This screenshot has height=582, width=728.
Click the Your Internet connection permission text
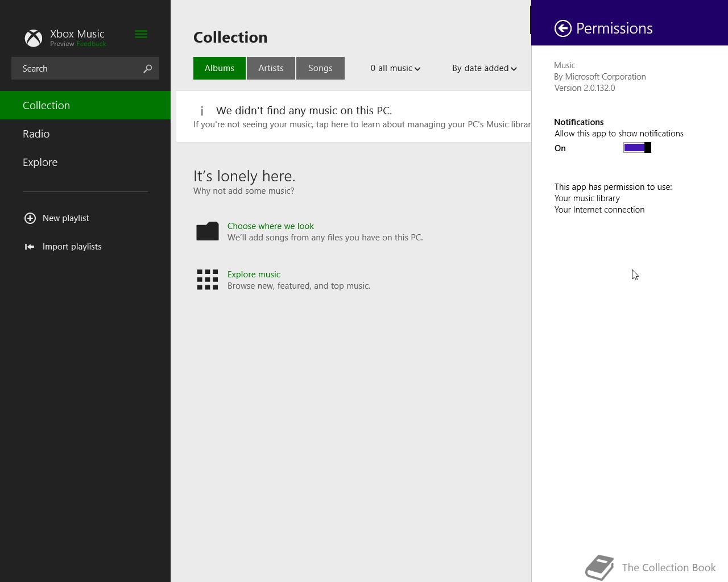point(599,210)
